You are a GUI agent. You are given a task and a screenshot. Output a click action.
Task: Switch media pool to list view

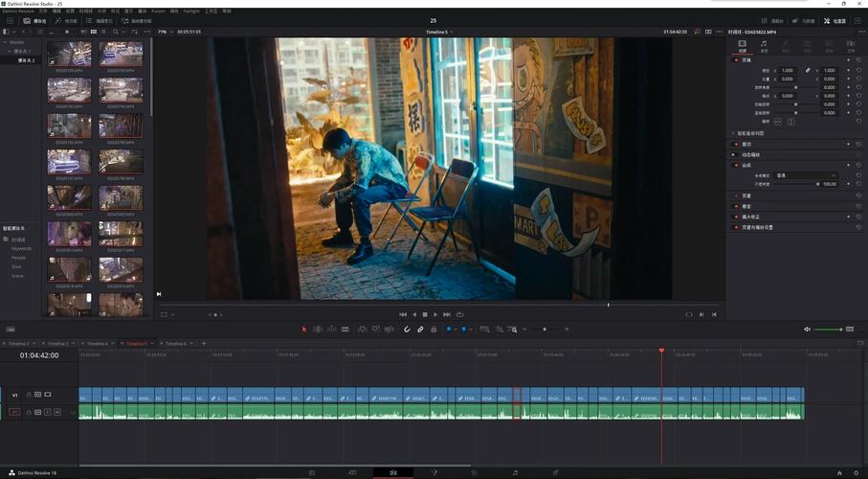(x=103, y=32)
